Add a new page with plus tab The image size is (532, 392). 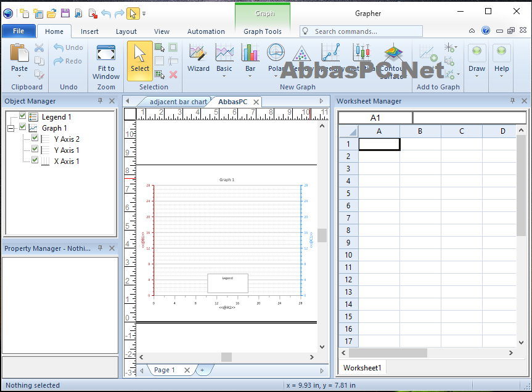click(x=202, y=370)
